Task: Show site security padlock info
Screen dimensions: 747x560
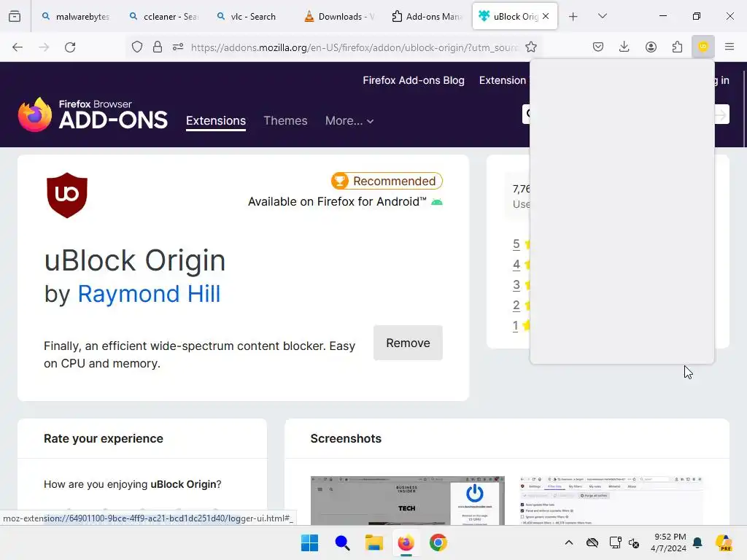Action: click(x=158, y=47)
